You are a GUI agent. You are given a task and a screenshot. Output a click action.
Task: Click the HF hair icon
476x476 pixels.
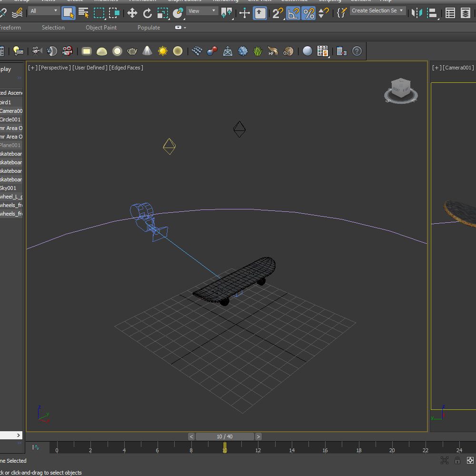coord(273,51)
